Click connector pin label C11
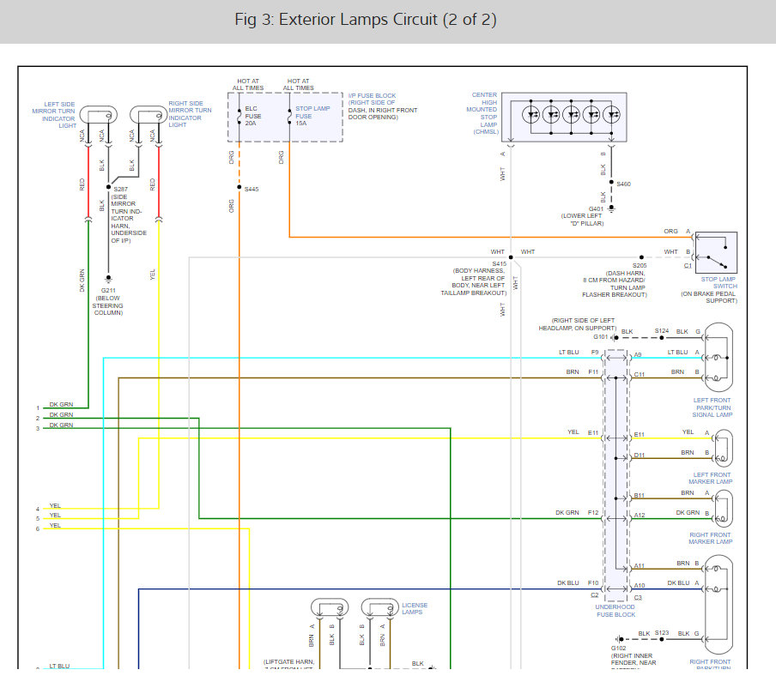The height and width of the screenshot is (700, 776). coord(640,375)
